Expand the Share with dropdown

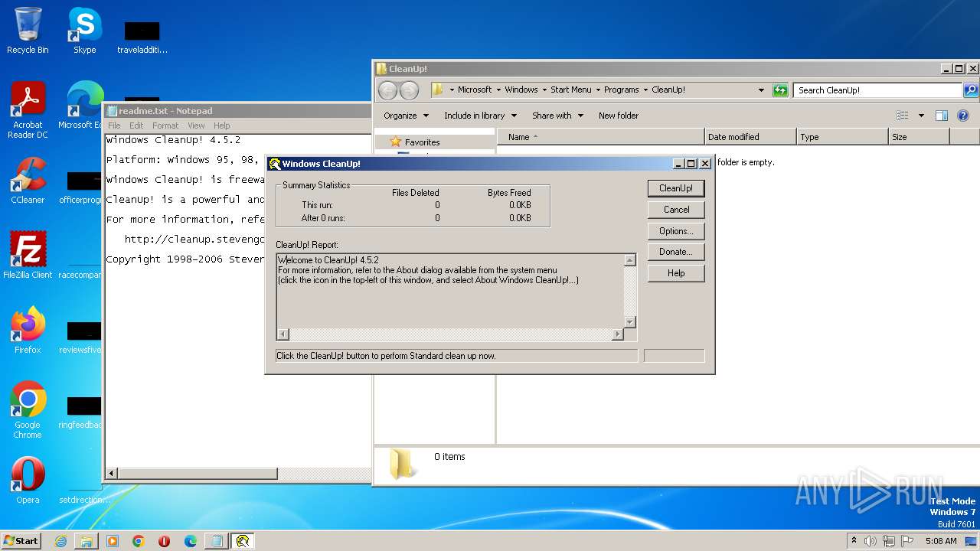(x=557, y=116)
